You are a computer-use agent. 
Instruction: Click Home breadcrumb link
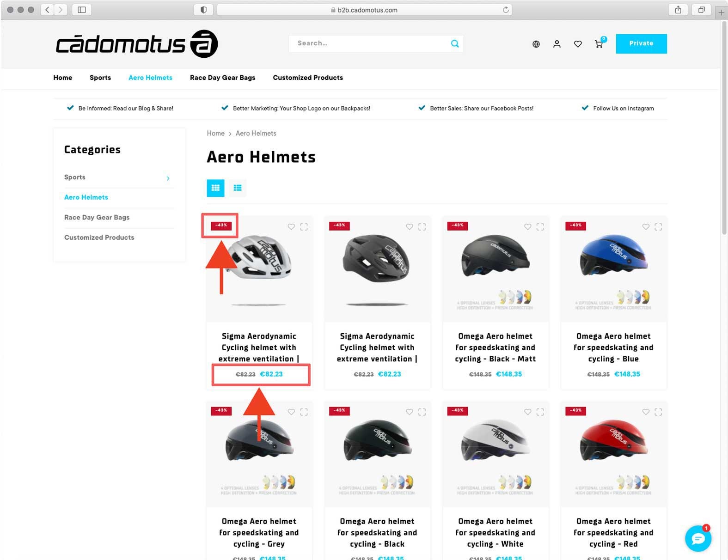click(215, 134)
